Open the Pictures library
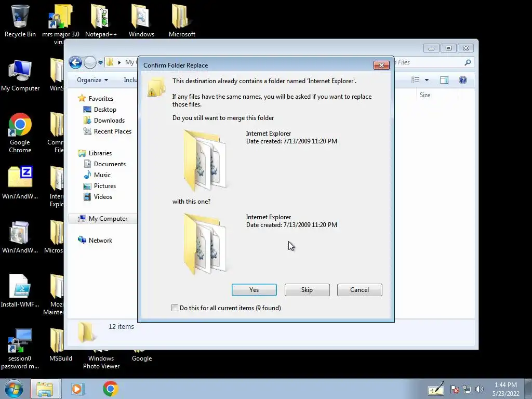Image resolution: width=532 pixels, height=399 pixels. (104, 186)
